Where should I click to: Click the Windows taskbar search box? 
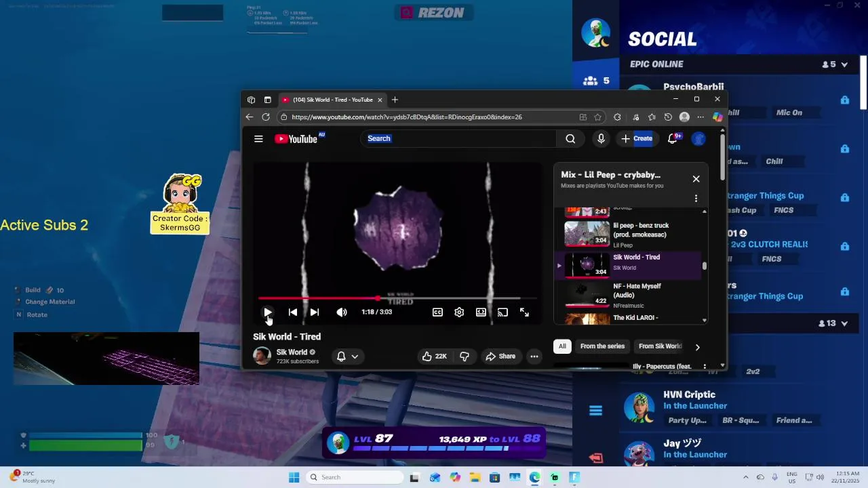point(355,477)
